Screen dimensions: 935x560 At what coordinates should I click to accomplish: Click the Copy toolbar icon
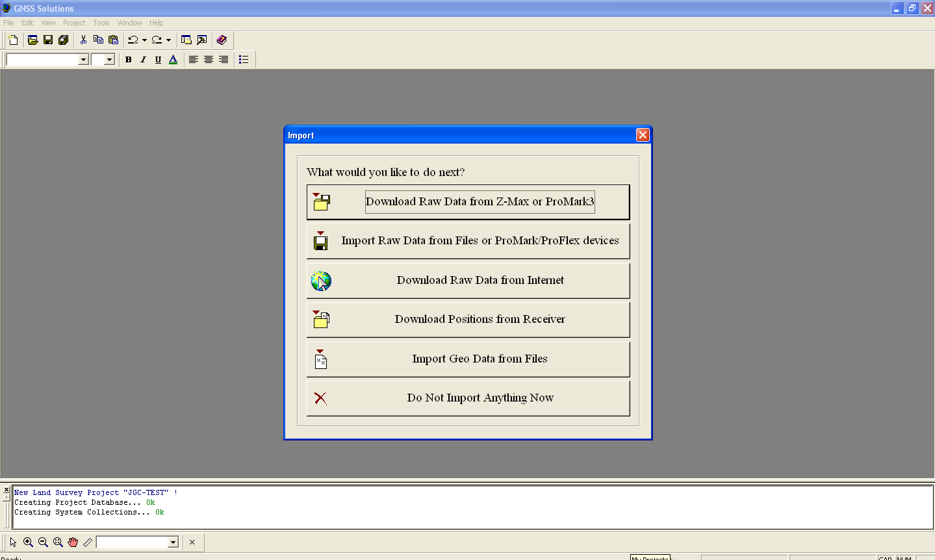98,40
